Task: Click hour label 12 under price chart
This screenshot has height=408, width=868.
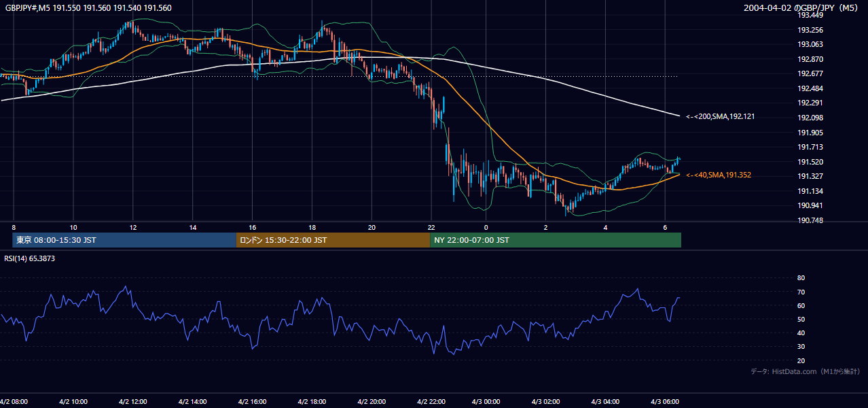Action: (132, 226)
